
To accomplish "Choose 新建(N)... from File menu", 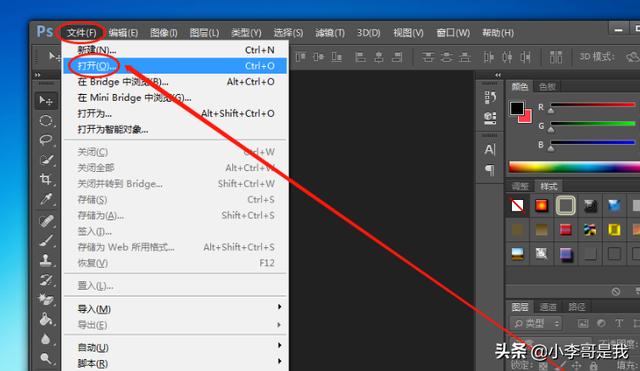I will pos(176,50).
